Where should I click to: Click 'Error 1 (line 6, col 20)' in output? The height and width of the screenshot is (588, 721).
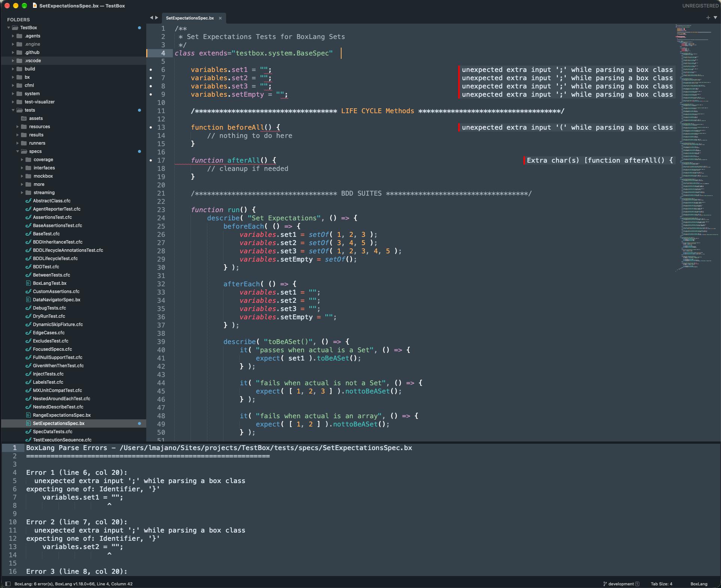pos(76,473)
